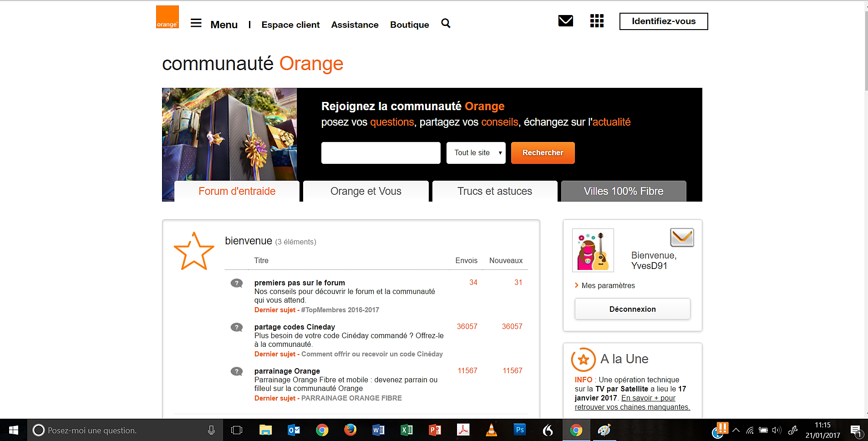Switch to the Paint app on the taskbar
Viewport: 868px width, 441px height.
(604, 430)
